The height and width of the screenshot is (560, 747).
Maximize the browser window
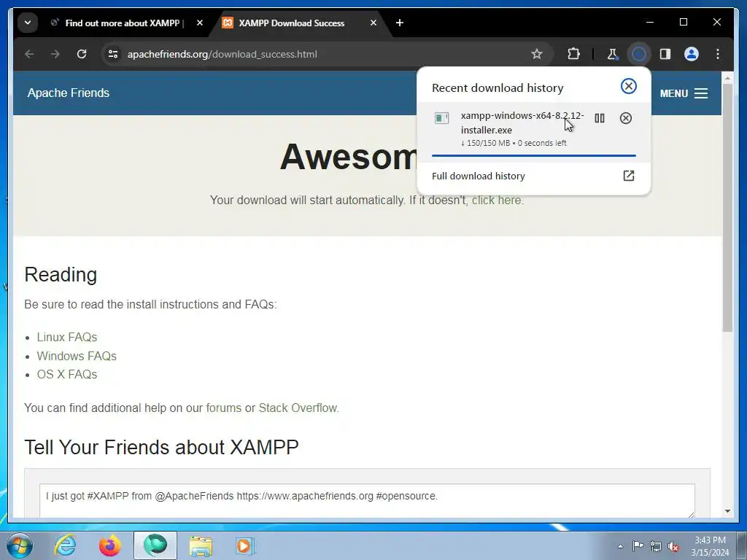tap(684, 23)
